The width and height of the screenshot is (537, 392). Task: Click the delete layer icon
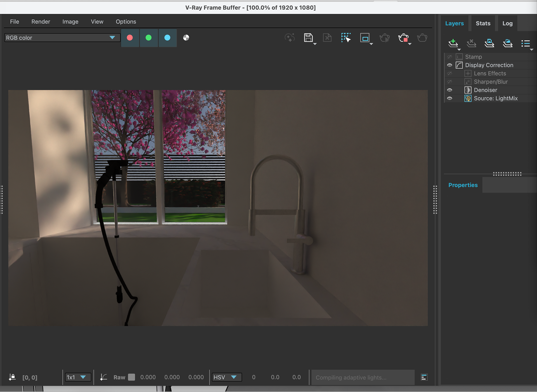471,43
